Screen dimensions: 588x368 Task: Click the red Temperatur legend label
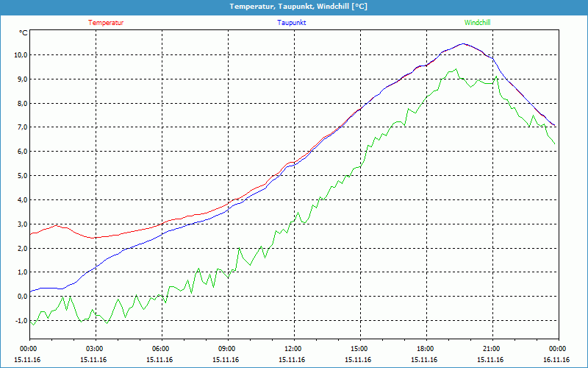click(x=106, y=23)
